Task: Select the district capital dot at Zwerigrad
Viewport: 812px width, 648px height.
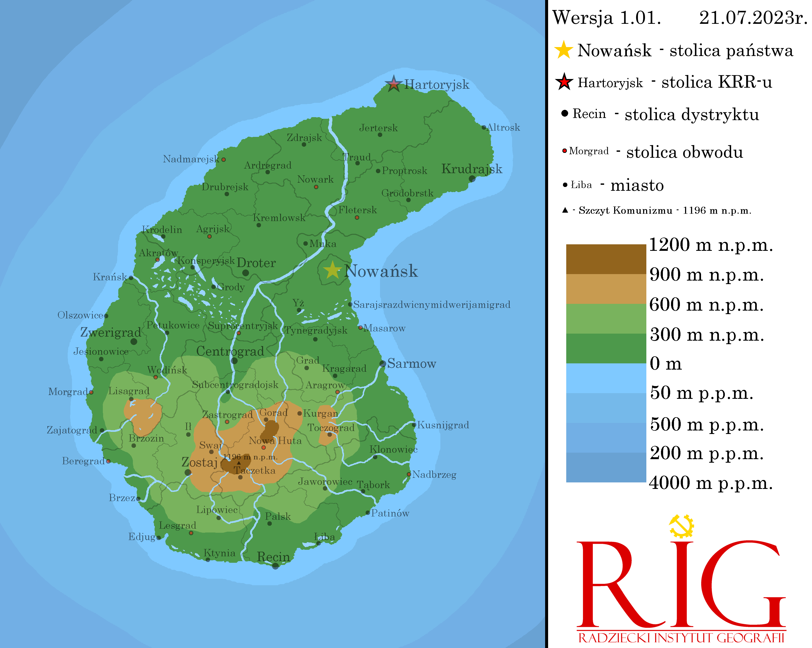Action: click(x=134, y=342)
